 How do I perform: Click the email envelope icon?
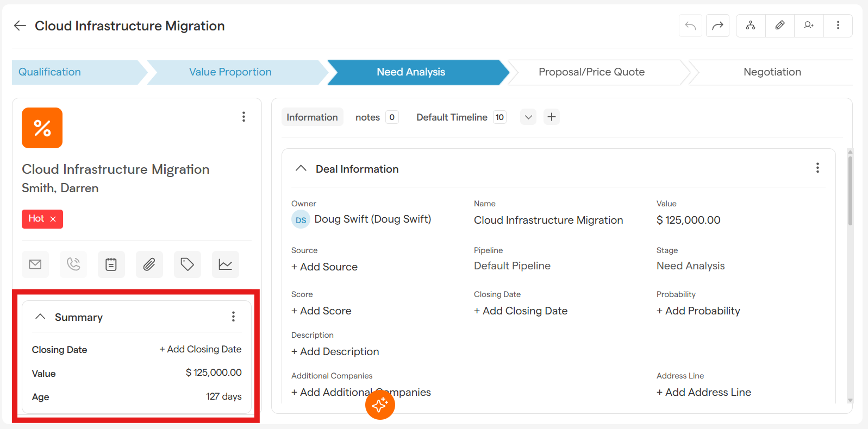coord(35,264)
